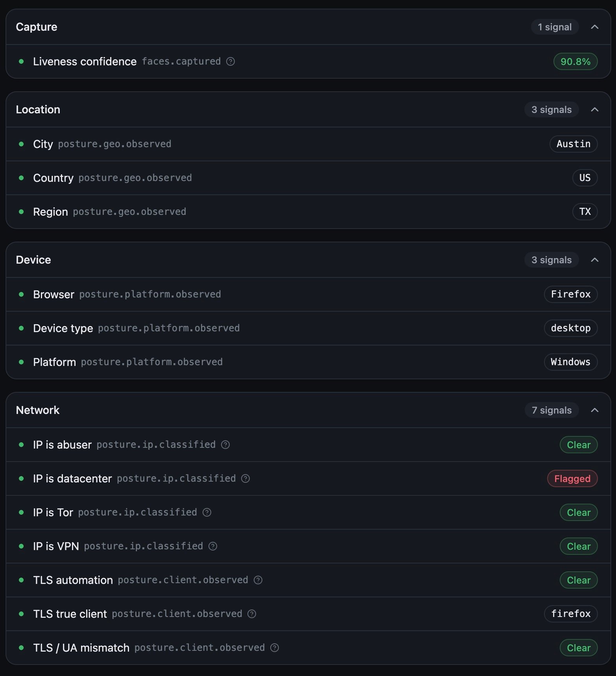Click the 90.8% liveness value

tap(575, 61)
